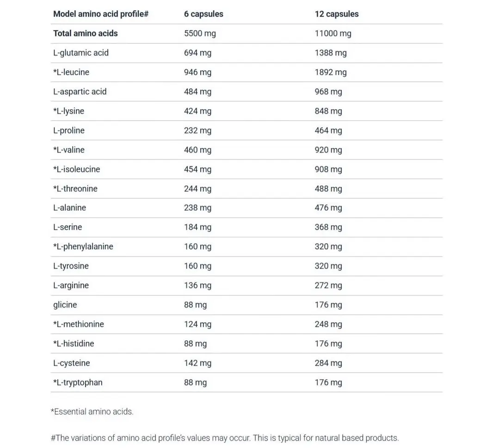Click the *L-threonine row label
This screenshot has height=448, width=480.
[75, 189]
